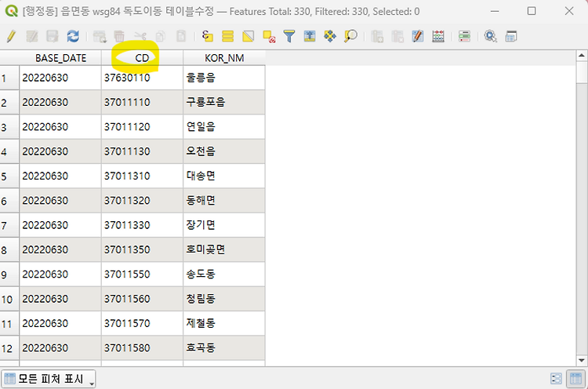The height and width of the screenshot is (389, 588).
Task: Click cell 37630110 in CD column
Action: (x=142, y=78)
